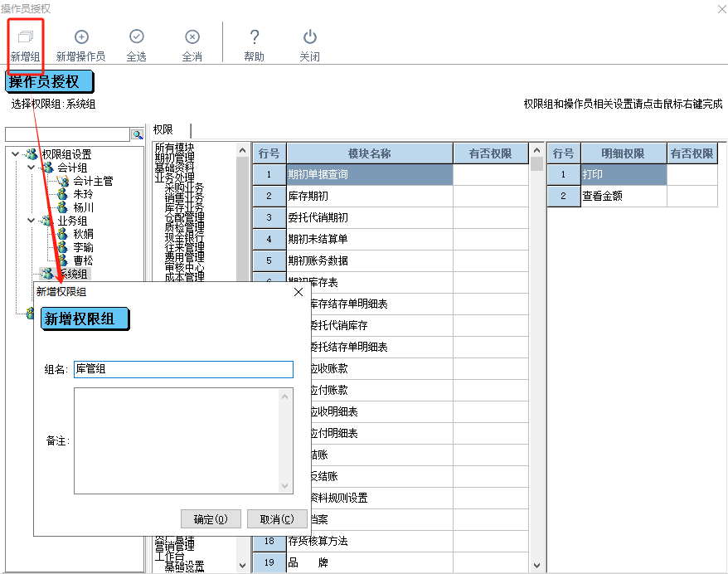This screenshot has height=574, width=728.
Task: Toggle 有否权限 cell for 委托代销期初
Action: (x=491, y=217)
